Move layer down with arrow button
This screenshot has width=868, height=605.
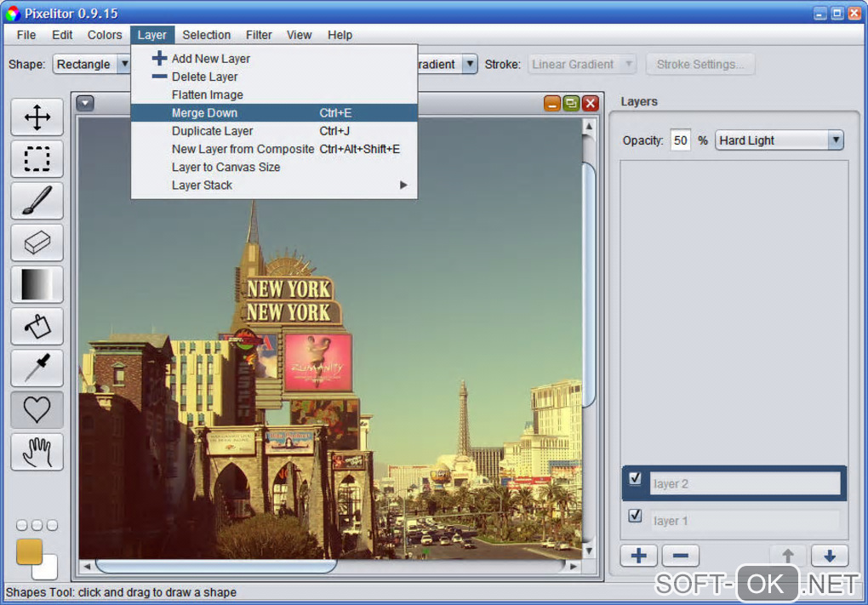[829, 555]
